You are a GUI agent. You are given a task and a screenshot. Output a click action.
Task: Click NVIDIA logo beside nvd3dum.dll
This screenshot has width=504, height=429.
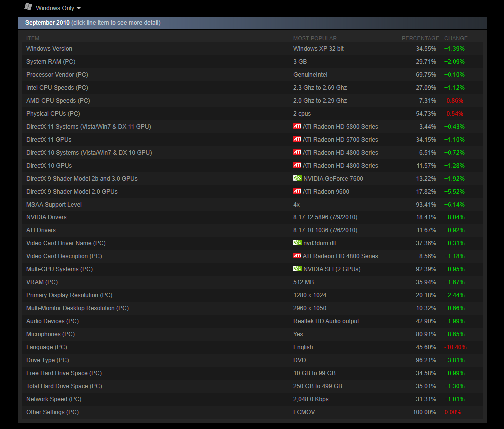click(x=297, y=243)
